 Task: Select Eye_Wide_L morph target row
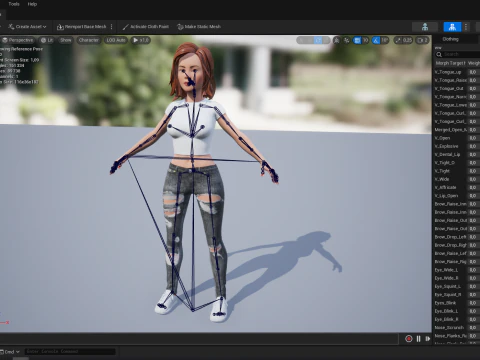pyautogui.click(x=457, y=270)
